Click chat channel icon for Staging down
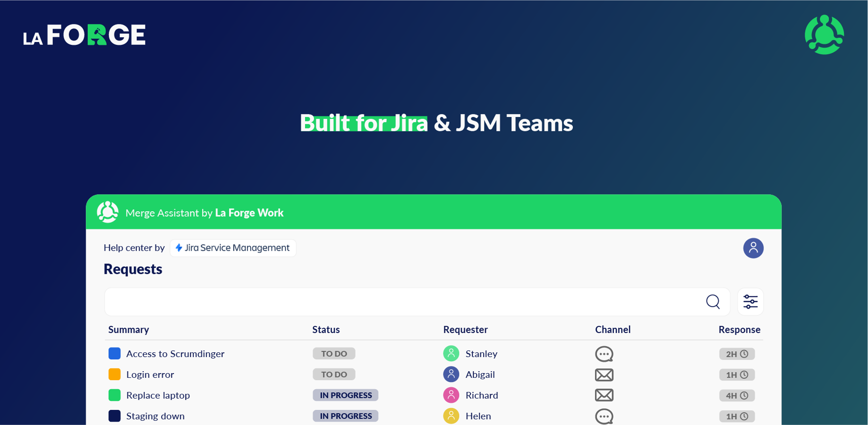Screen dimensions: 868x425 tap(604, 416)
